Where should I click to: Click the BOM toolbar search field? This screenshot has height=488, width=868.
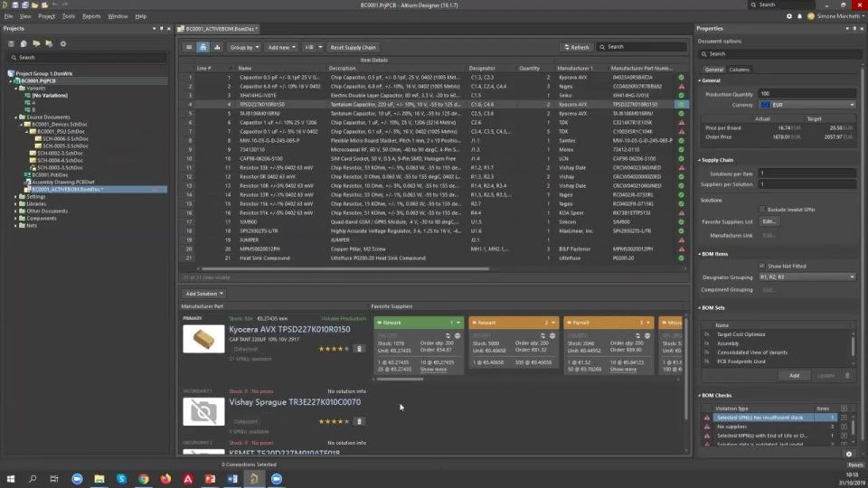[641, 47]
